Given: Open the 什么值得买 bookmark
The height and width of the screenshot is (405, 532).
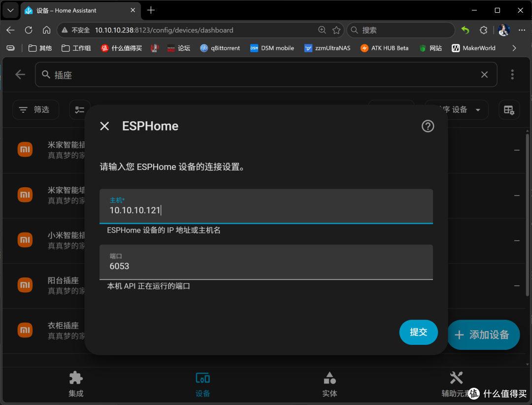Looking at the screenshot, I should 122,48.
